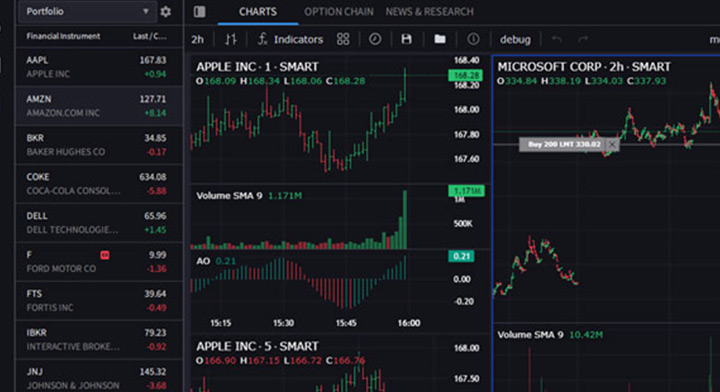Cancel the Buy 200 LMT order
720x392 pixels.
(x=612, y=145)
